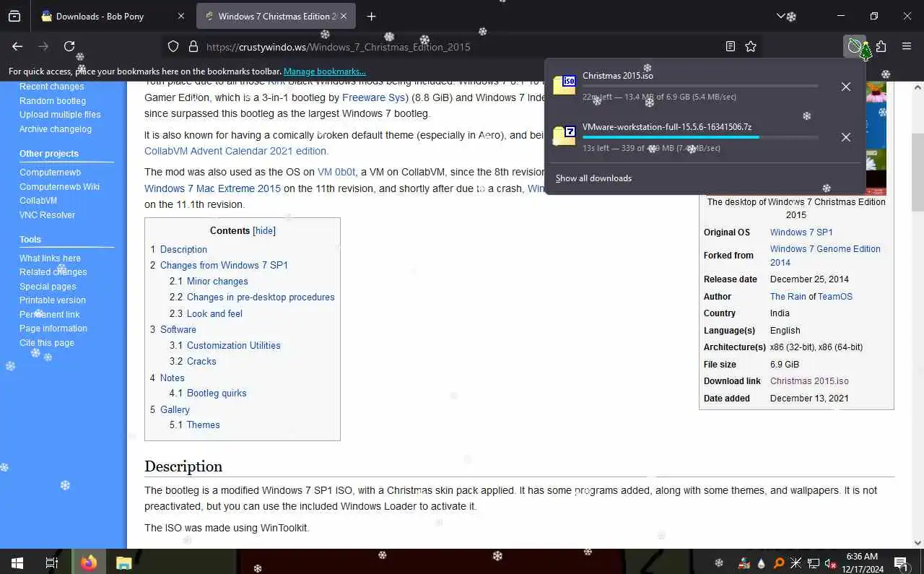Open the Printable version link
The image size is (924, 574).
pyautogui.click(x=53, y=300)
